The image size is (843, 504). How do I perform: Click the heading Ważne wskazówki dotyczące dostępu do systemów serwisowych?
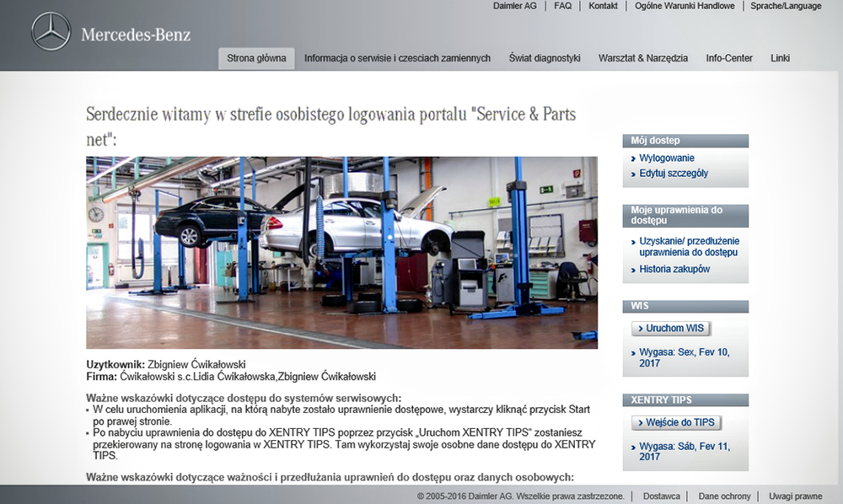[x=244, y=398]
